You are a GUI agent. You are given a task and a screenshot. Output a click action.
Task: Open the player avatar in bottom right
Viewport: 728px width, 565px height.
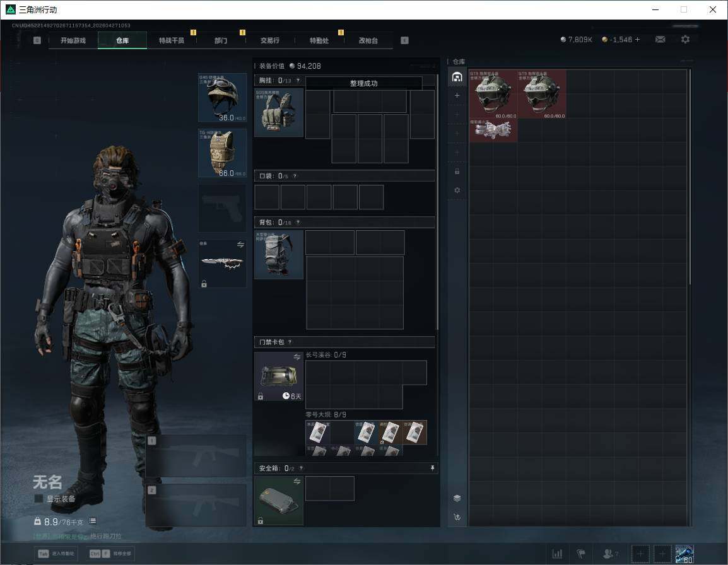pyautogui.click(x=684, y=554)
